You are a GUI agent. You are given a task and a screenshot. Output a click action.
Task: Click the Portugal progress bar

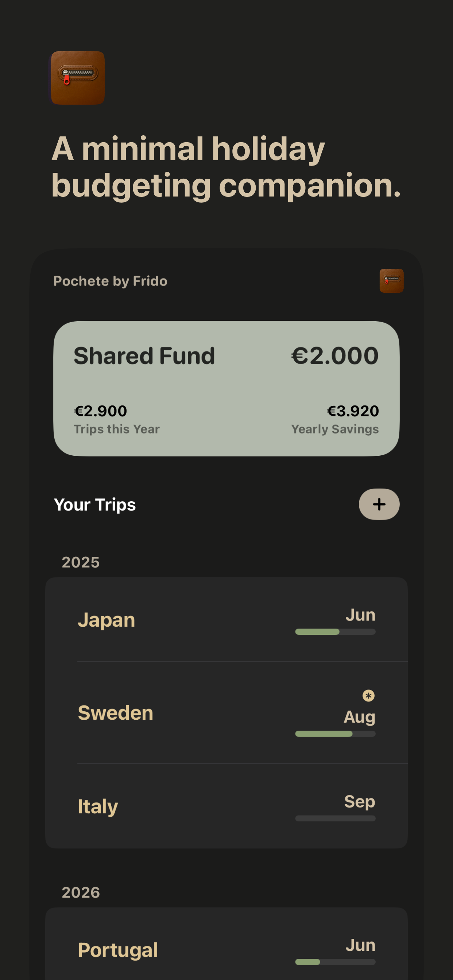[x=335, y=962]
